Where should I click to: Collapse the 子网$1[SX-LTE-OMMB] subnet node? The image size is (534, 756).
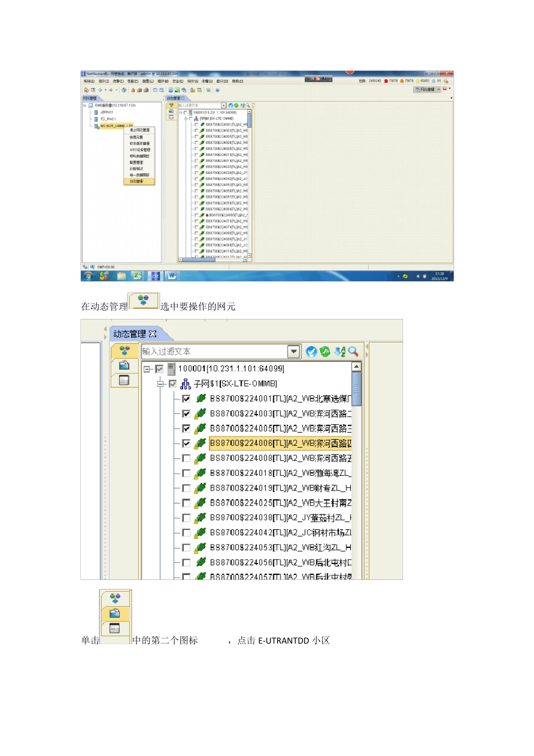pyautogui.click(x=161, y=384)
